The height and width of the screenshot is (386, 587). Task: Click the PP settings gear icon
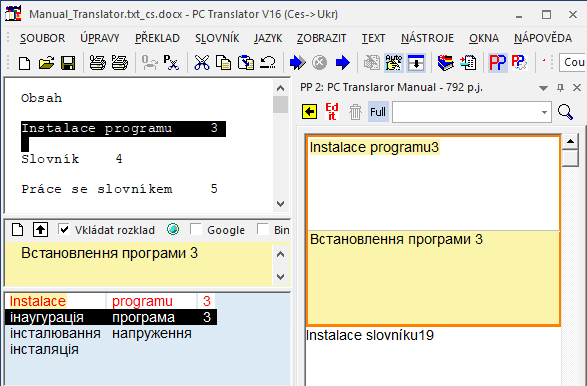(x=519, y=63)
